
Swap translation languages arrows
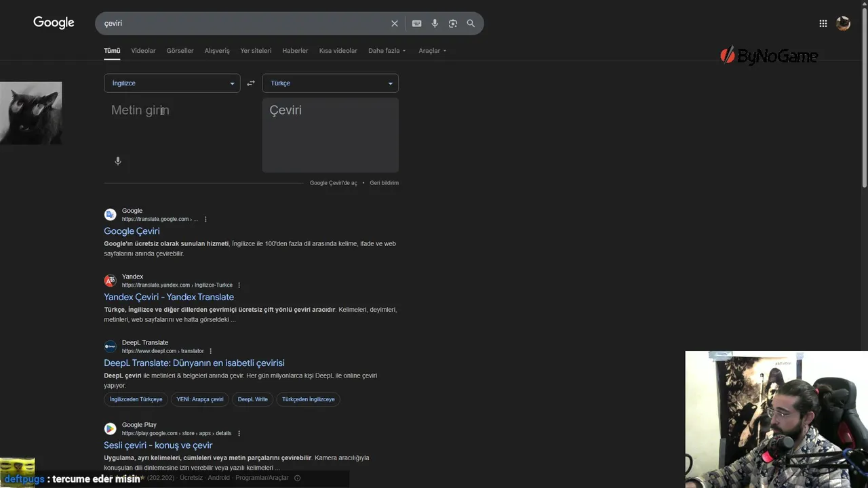pyautogui.click(x=251, y=83)
